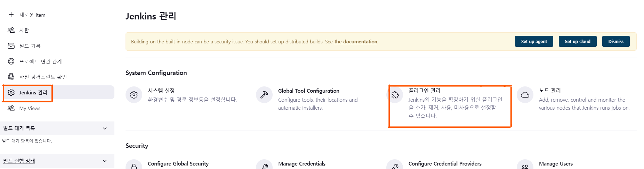The width and height of the screenshot is (644, 169).
Task: Open Global Tool Configuration title
Action: tap(309, 91)
